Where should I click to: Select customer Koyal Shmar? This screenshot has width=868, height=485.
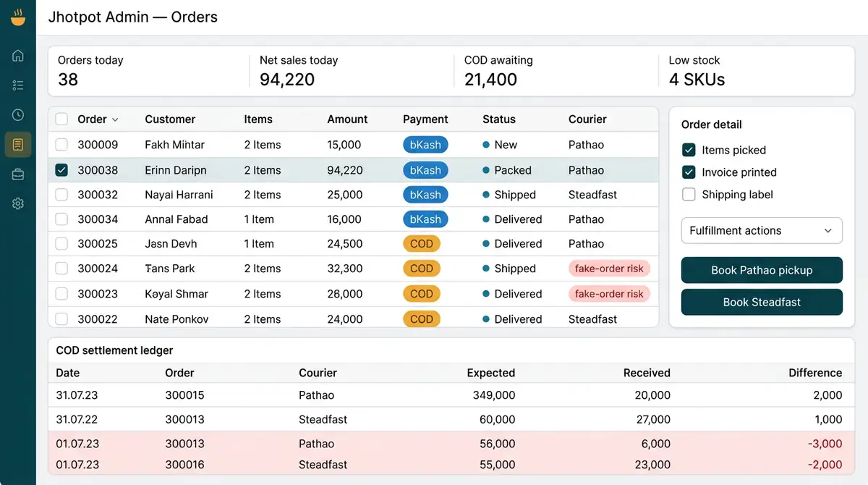(x=176, y=294)
